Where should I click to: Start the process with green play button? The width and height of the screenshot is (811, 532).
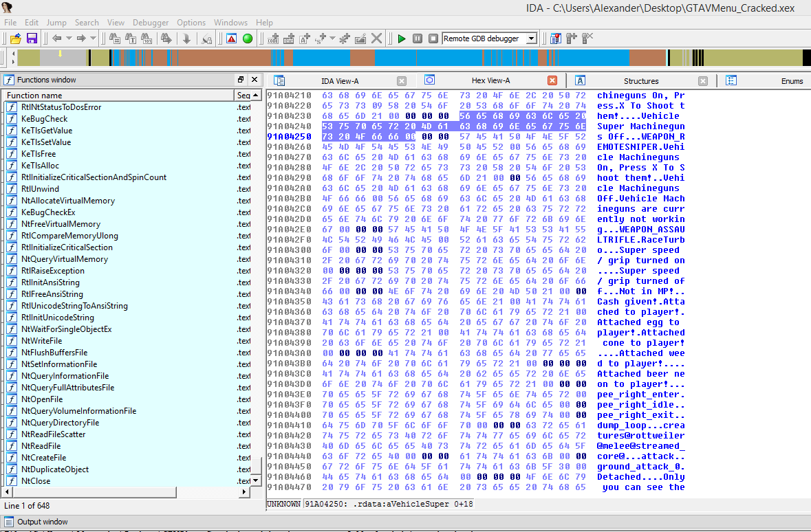point(401,38)
